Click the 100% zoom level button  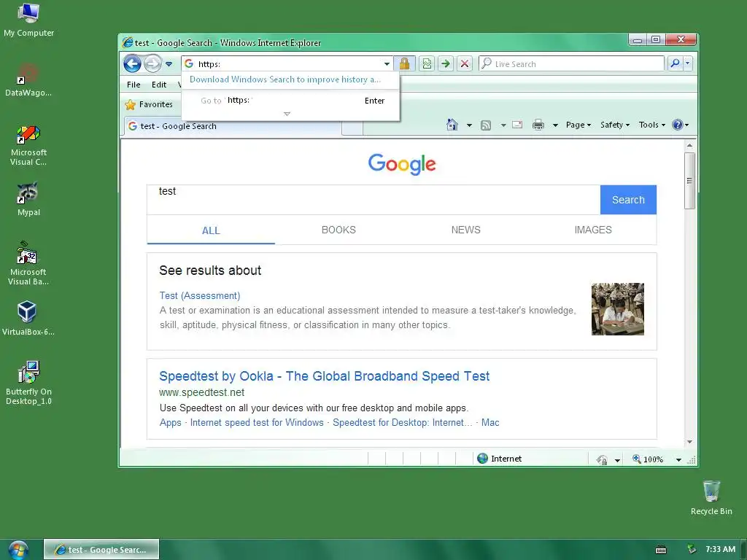click(647, 459)
